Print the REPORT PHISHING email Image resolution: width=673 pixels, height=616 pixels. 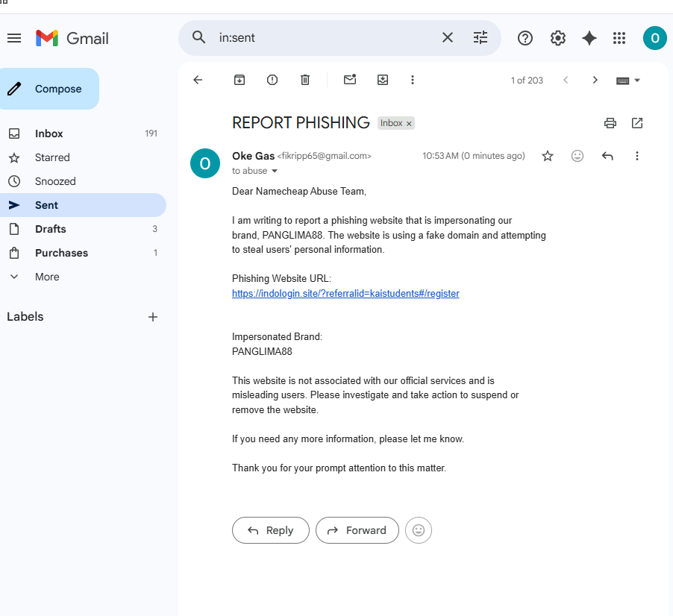pos(610,123)
